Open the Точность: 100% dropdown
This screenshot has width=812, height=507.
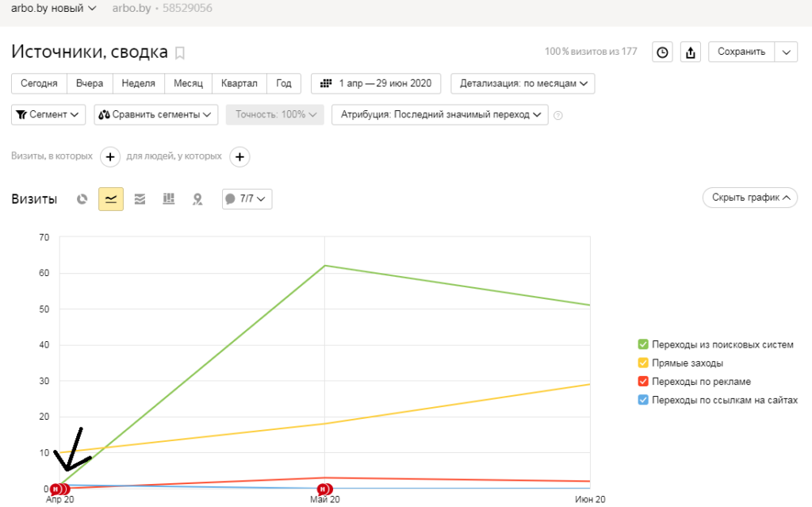click(275, 114)
